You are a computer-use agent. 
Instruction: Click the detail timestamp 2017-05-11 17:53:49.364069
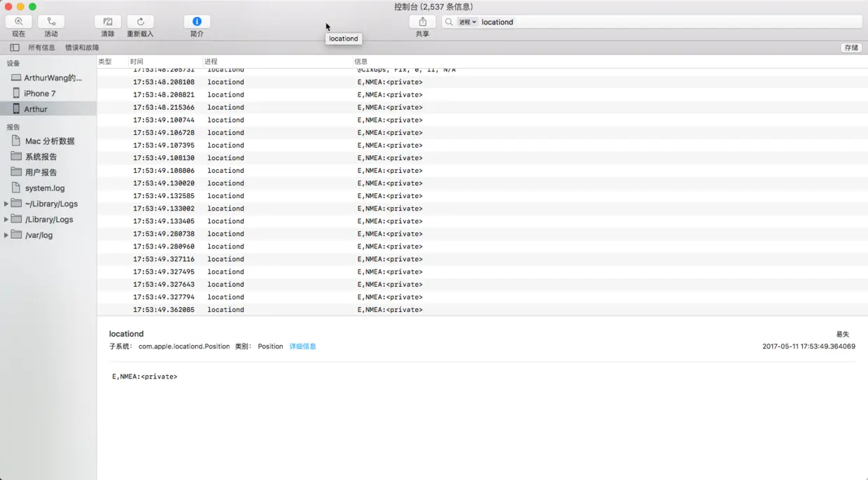click(x=808, y=346)
